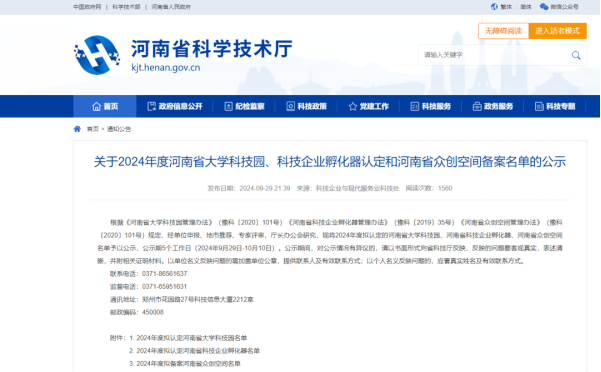Click the source 科技企业与现代服务业科技处
Viewport: 601px width, 372px height.
pyautogui.click(x=358, y=188)
